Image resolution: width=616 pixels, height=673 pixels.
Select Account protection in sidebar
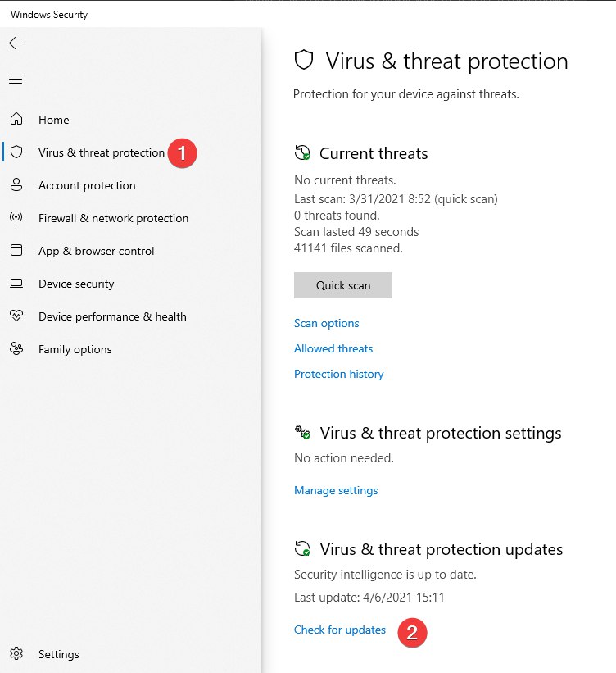[87, 185]
